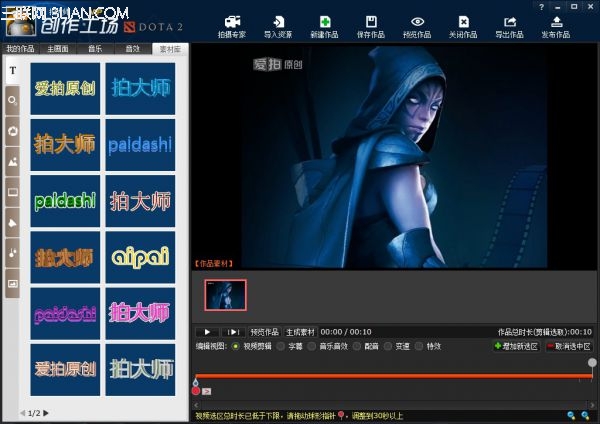Select the circular arrows sidebar category icon
This screenshot has height=424, width=600.
pos(13,131)
